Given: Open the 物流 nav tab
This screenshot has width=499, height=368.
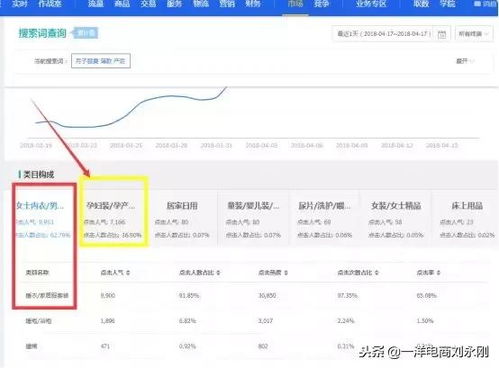Looking at the screenshot, I should pos(201,4).
